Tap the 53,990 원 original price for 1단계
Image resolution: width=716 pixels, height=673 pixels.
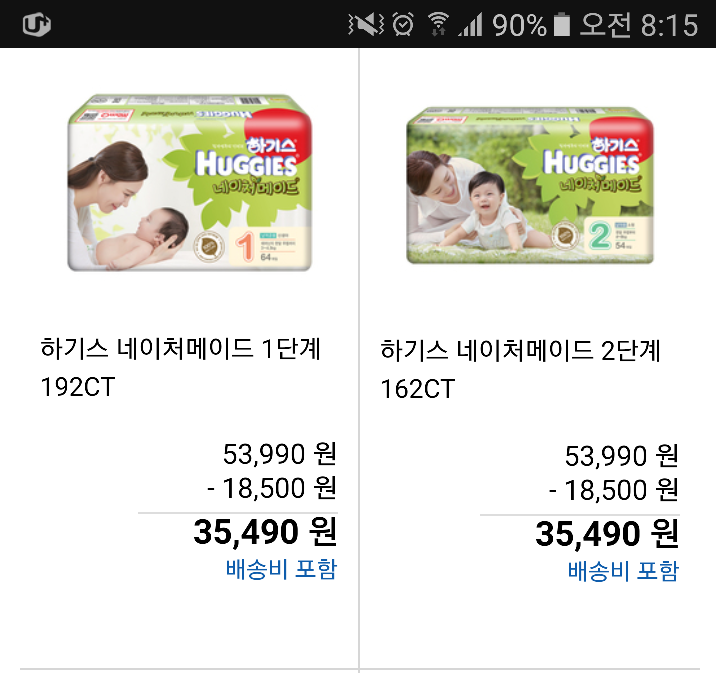(280, 454)
